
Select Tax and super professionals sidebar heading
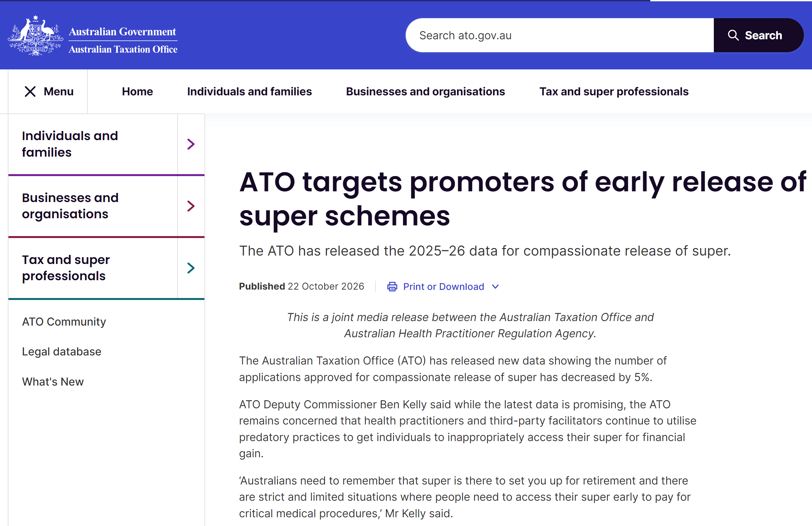click(x=66, y=268)
